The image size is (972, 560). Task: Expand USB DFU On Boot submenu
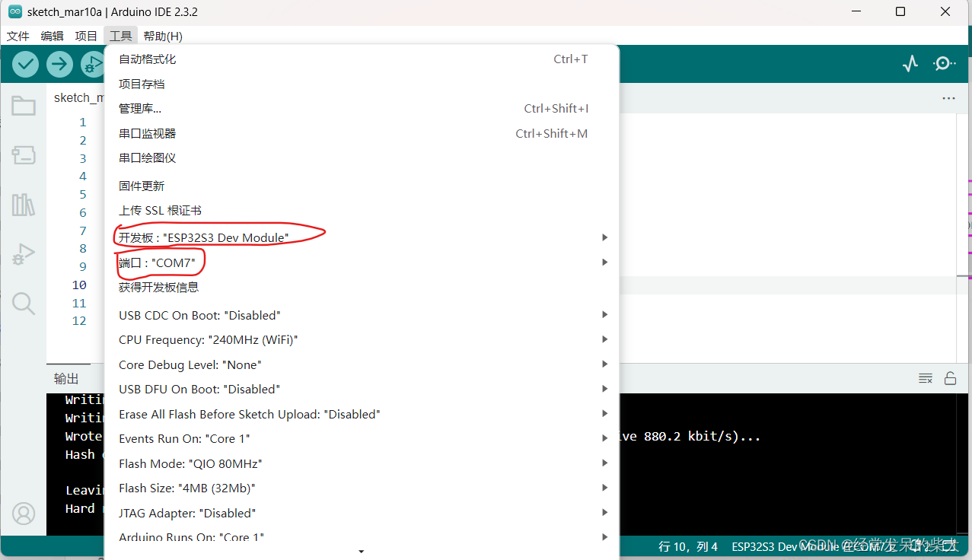tap(362, 389)
